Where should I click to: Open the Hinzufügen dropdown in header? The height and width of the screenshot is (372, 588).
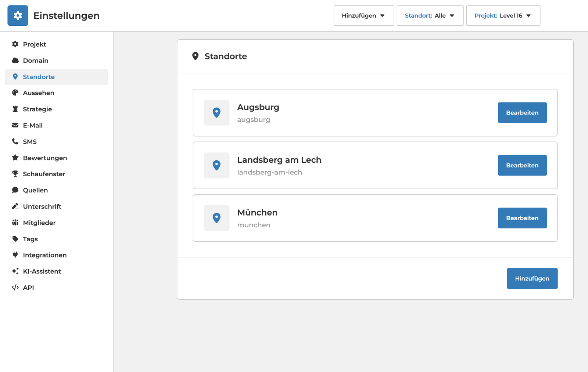point(363,15)
